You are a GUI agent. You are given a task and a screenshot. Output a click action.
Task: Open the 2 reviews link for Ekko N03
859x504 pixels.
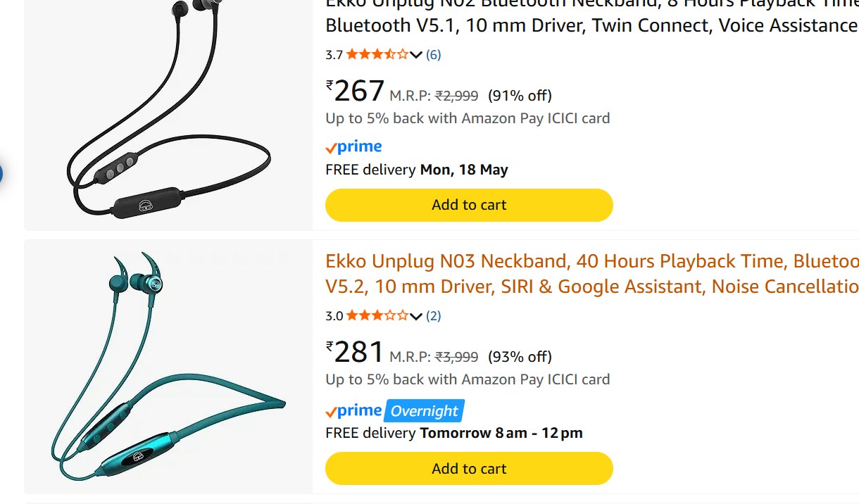pyautogui.click(x=434, y=315)
